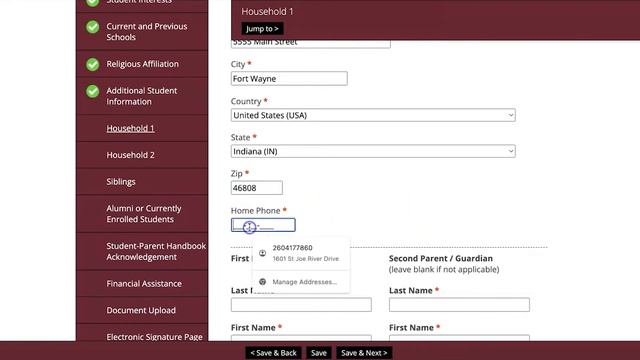Click the Household 1 header title
Image resolution: width=640 pixels, height=360 pixels.
click(x=267, y=11)
